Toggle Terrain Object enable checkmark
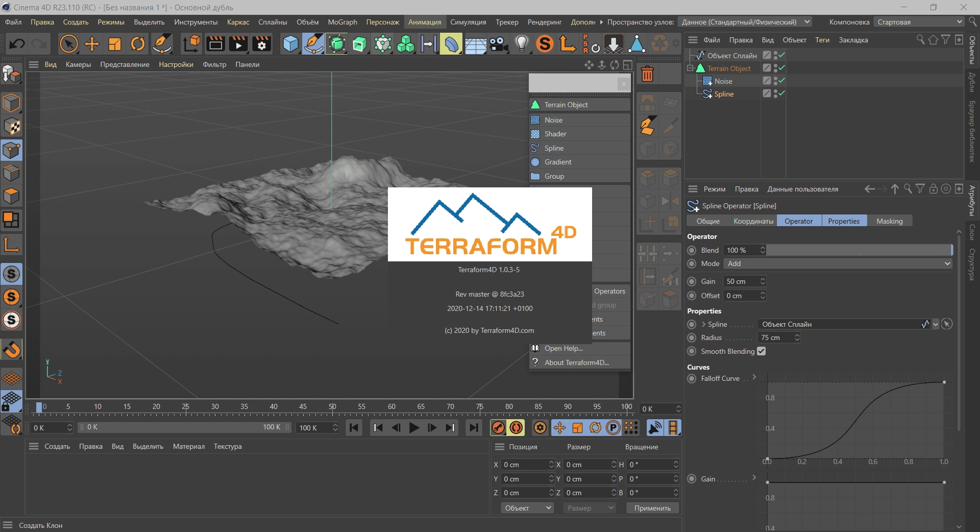The width and height of the screenshot is (980, 532). pos(781,68)
